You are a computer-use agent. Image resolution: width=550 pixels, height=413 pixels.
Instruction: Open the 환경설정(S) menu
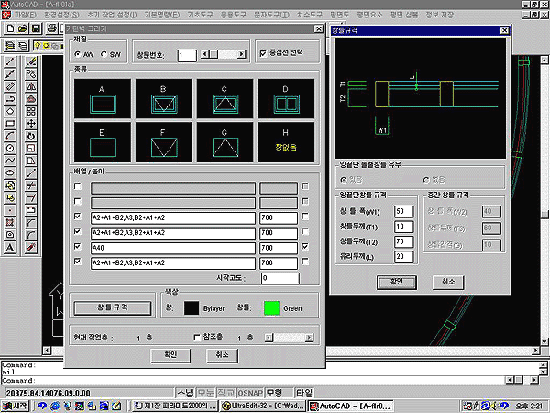(x=62, y=15)
